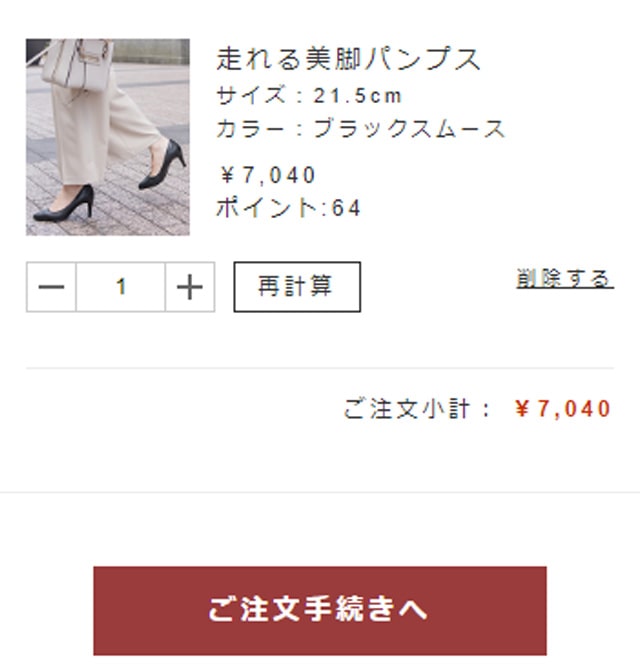
Task: Click the item price ¥7,040 under color
Action: 267,175
